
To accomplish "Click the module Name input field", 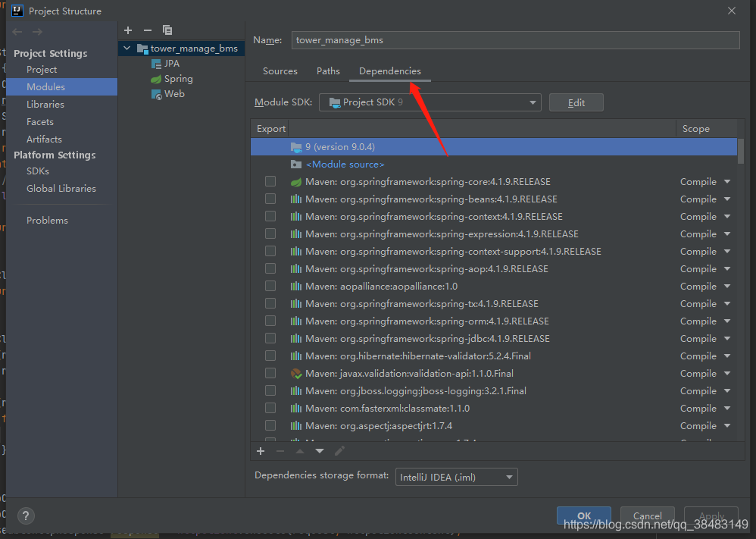I will pos(515,40).
